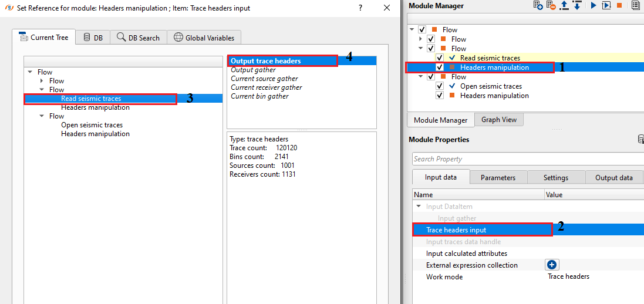Uncheck the Open seismic traces module checkbox
This screenshot has height=304, width=644.
click(440, 86)
